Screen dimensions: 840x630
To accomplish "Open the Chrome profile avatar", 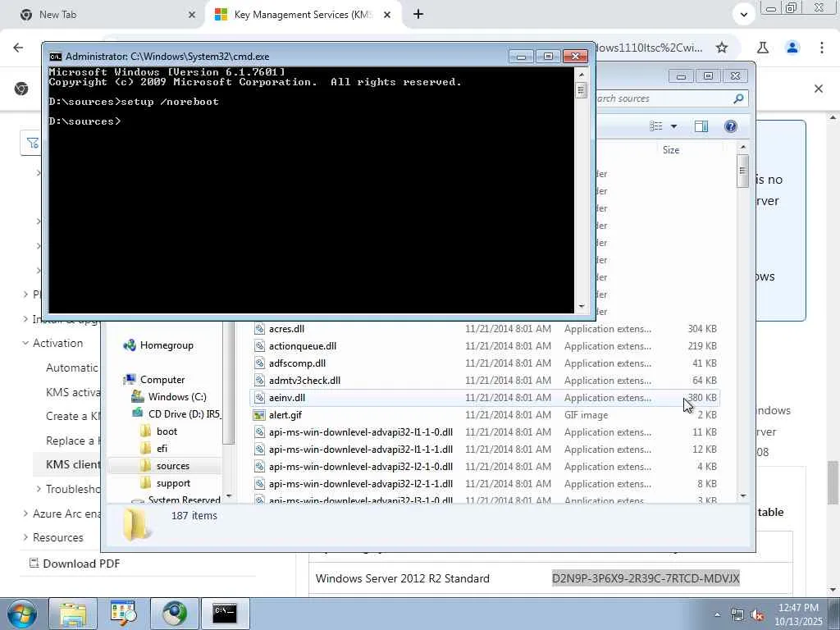I will pyautogui.click(x=792, y=48).
